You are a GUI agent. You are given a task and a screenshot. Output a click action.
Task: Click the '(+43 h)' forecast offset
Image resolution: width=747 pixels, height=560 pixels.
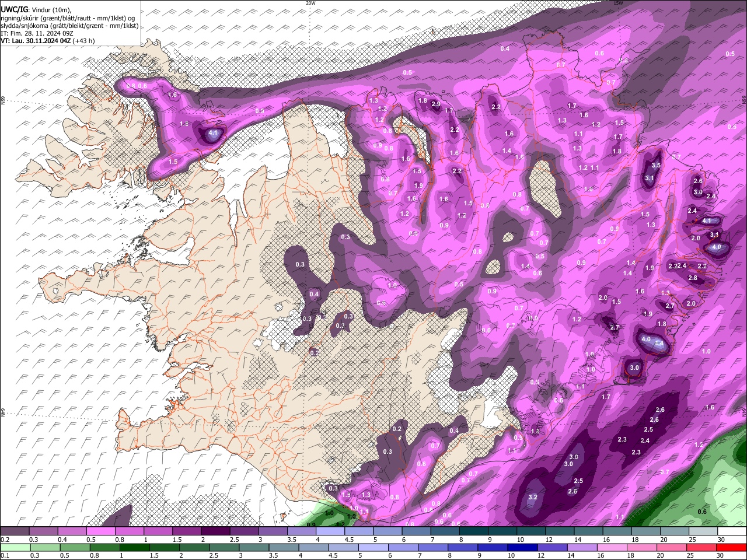84,41
